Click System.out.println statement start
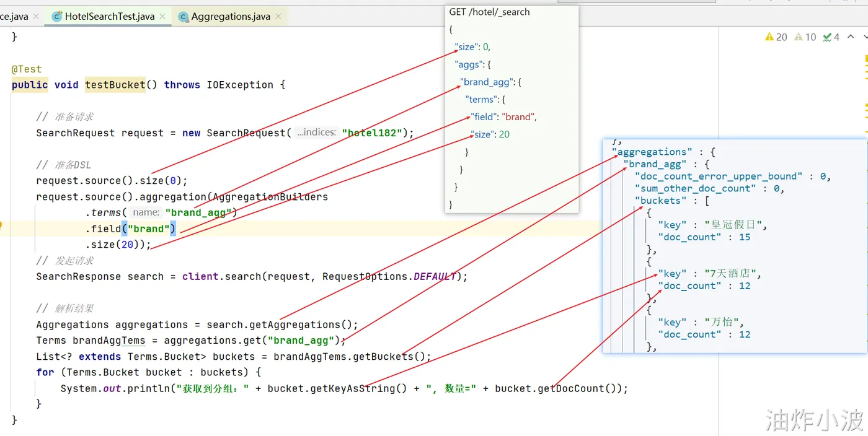 click(x=115, y=389)
